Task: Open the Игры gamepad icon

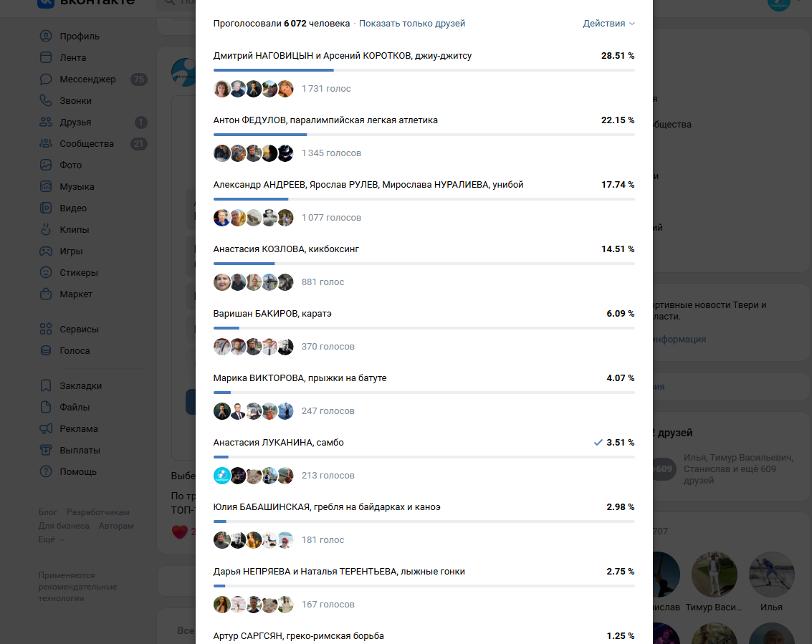Action: (x=46, y=251)
